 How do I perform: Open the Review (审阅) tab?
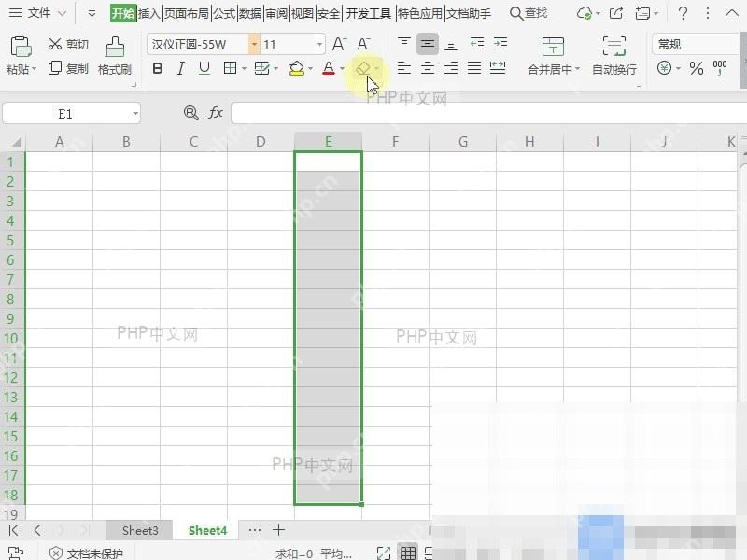(x=276, y=13)
